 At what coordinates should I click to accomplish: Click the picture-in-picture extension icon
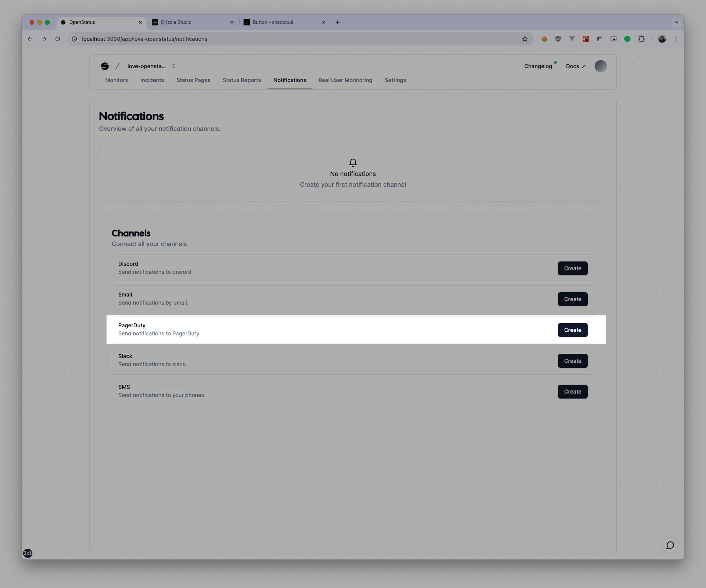[613, 39]
